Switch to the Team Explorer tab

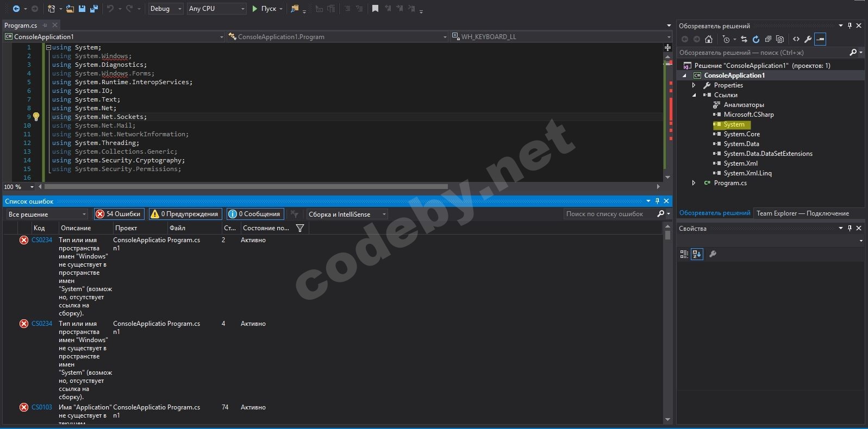tap(802, 213)
